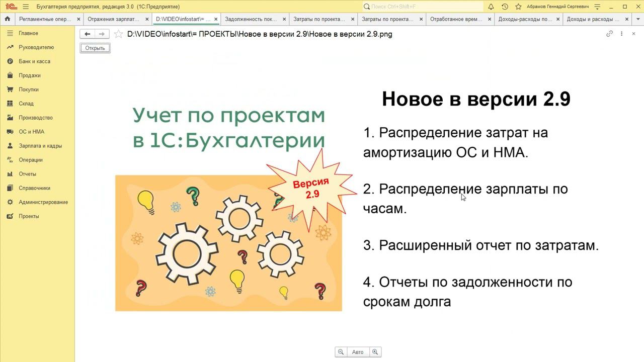Open service settings icon beside user name
The width and height of the screenshot is (644, 362).
coord(597,7)
